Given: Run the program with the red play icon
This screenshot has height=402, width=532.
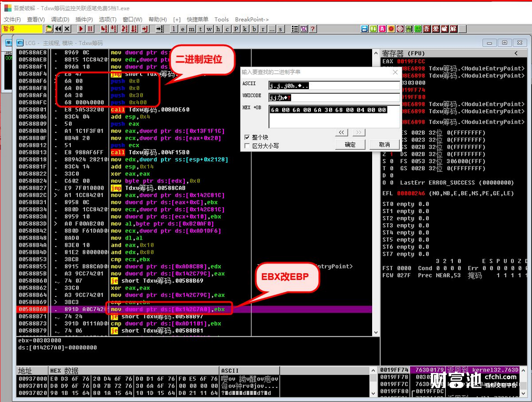Looking at the screenshot, I should (x=81, y=29).
